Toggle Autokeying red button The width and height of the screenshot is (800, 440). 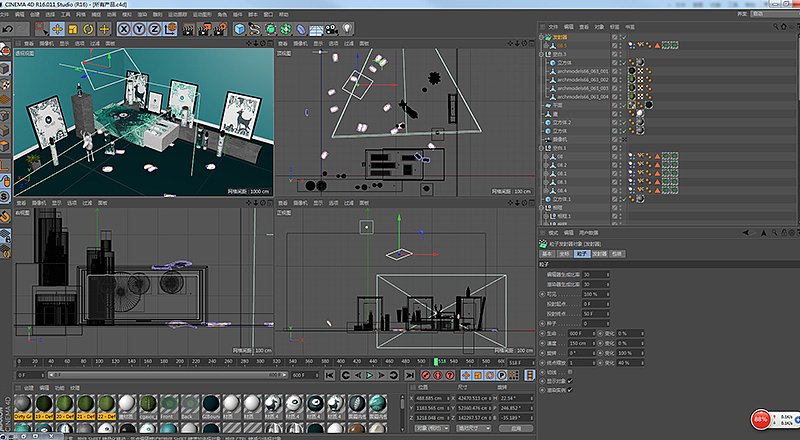[438, 375]
